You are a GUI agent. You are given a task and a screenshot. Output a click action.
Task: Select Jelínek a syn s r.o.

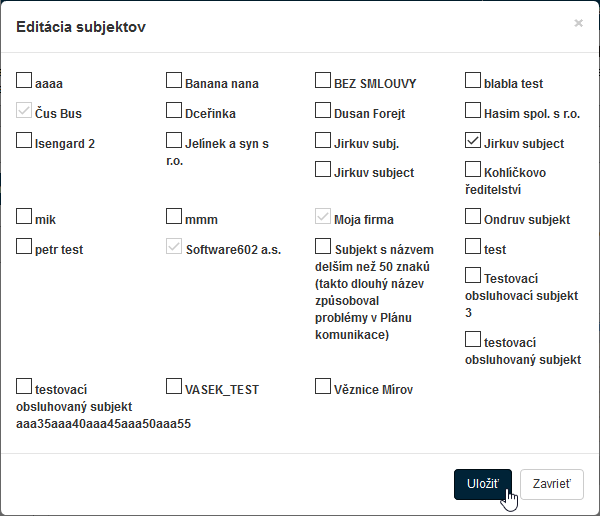(x=174, y=141)
